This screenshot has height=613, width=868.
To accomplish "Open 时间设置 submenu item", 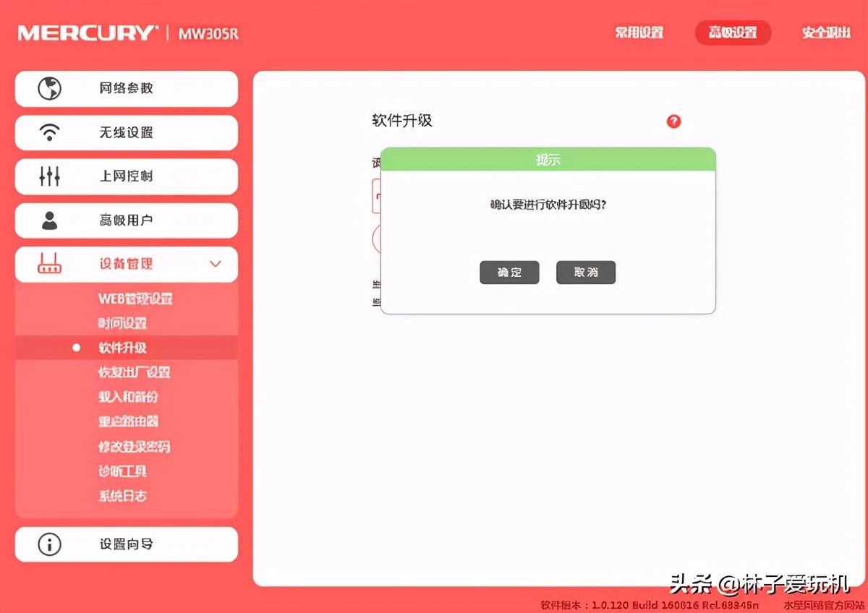I will [122, 323].
